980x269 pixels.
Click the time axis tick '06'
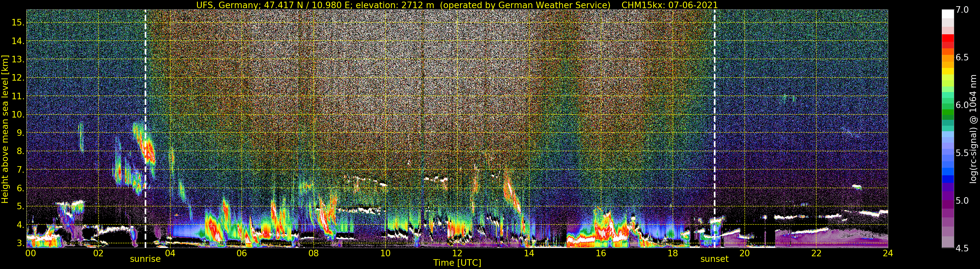(242, 254)
